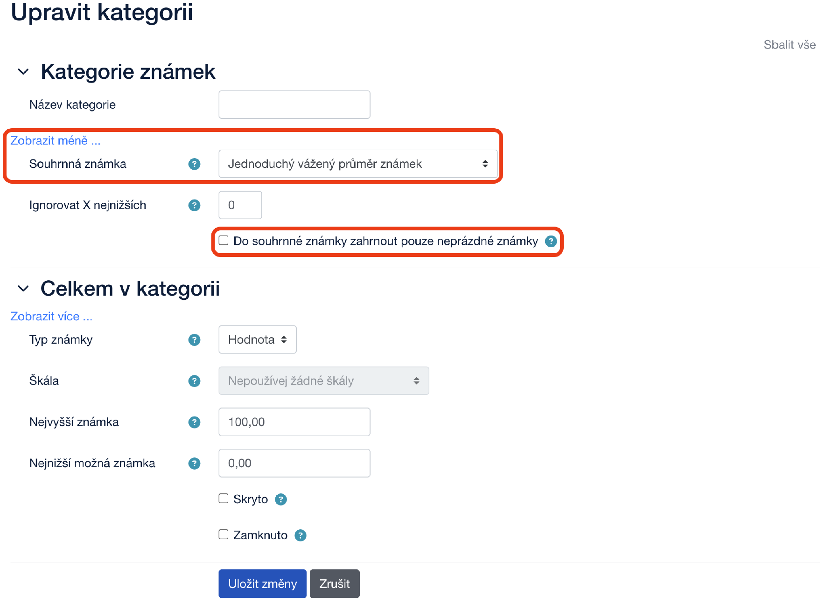Check the Skryto checkbox

224,498
